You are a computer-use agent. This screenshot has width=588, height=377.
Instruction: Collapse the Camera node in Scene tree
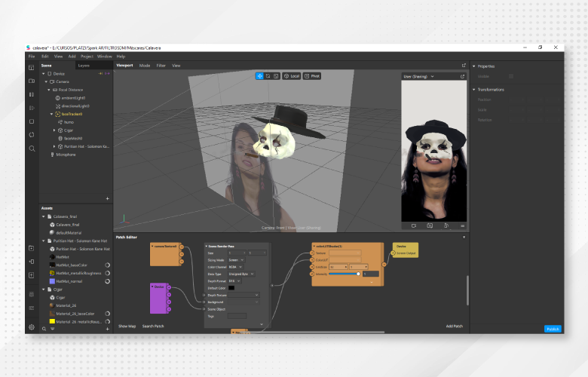click(x=46, y=81)
